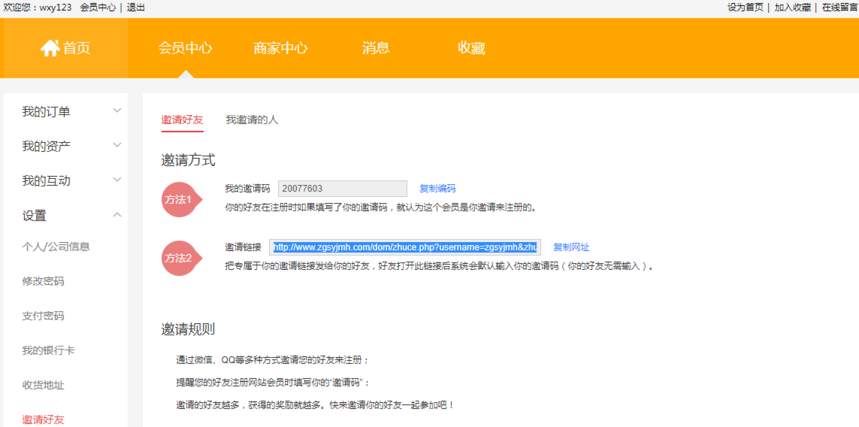Expand the 我的资产 sidebar section

coord(117,146)
